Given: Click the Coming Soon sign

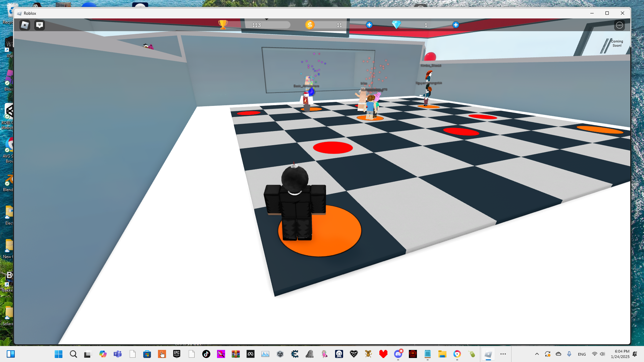Looking at the screenshot, I should (616, 44).
